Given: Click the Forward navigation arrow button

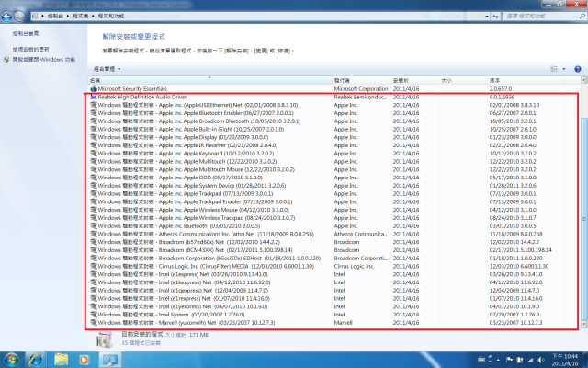Looking at the screenshot, I should 18,17.
